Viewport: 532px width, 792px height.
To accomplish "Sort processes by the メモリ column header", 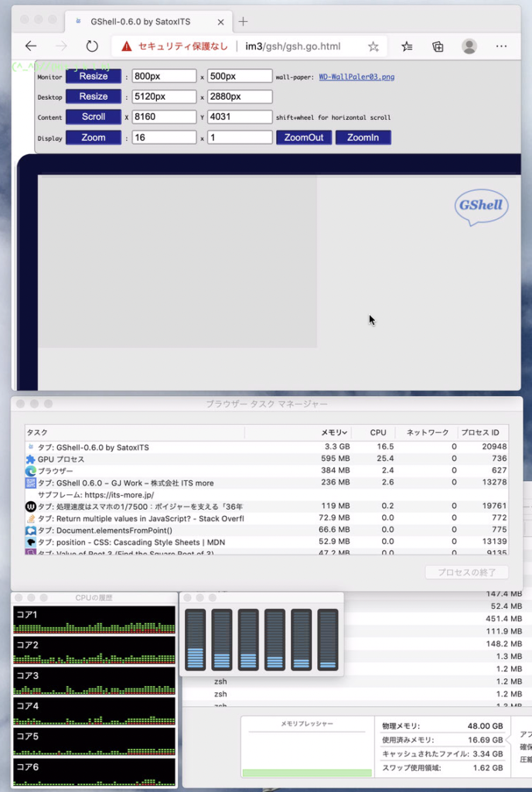I will [335, 432].
